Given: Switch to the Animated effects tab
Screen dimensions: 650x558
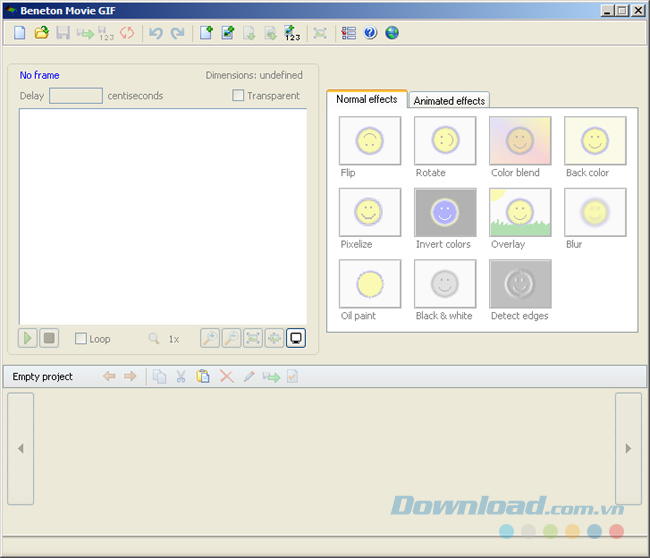Looking at the screenshot, I should click(x=449, y=101).
